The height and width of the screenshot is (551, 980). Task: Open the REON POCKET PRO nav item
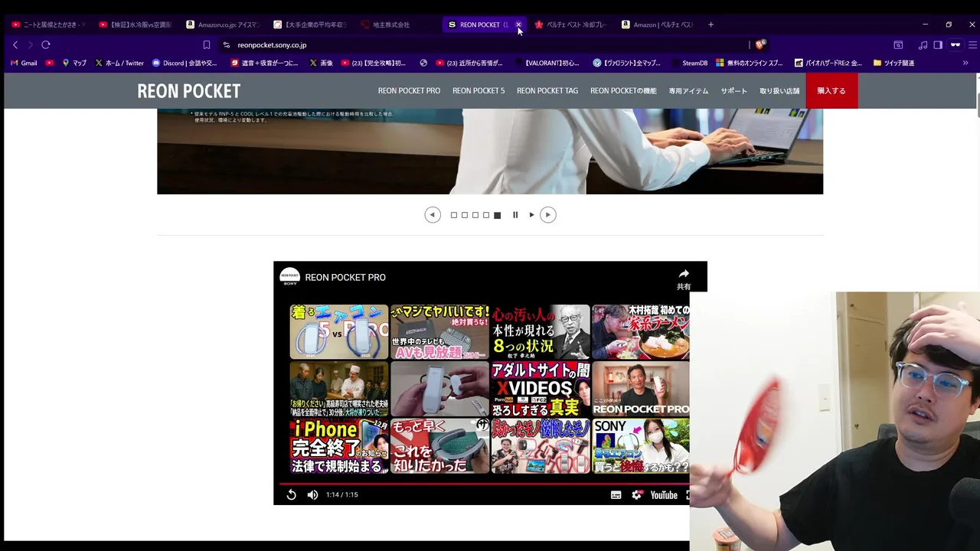coord(409,91)
